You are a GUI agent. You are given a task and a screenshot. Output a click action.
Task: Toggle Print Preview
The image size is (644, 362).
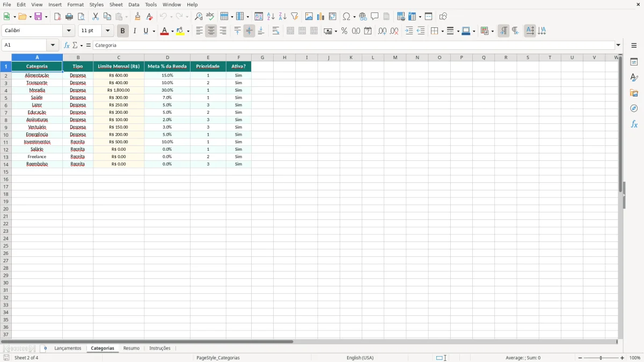coord(81,17)
